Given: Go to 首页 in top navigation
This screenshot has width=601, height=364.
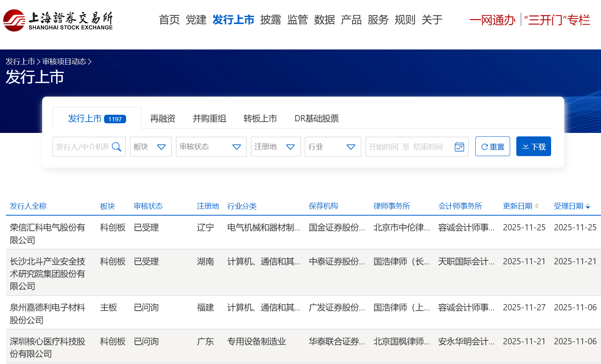Looking at the screenshot, I should coord(169,20).
